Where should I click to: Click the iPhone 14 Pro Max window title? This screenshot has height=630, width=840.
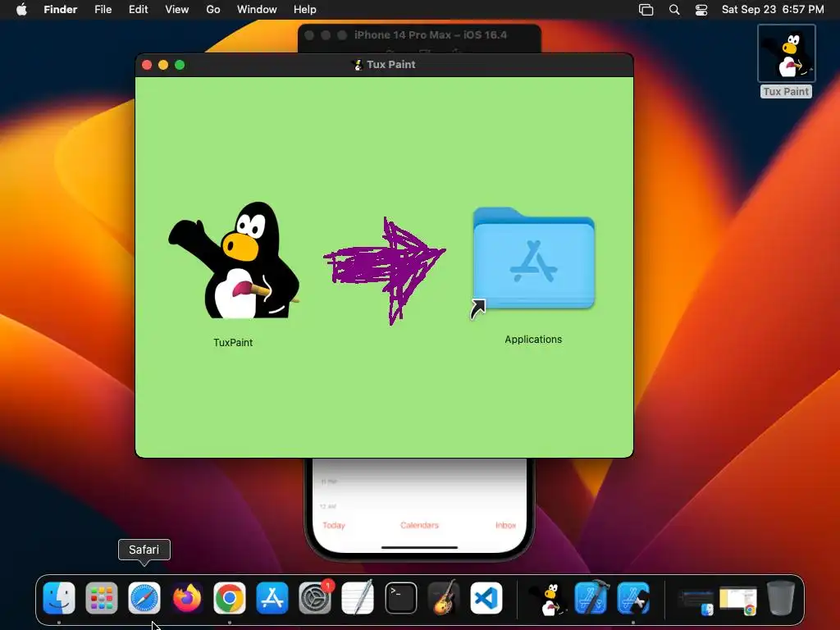coord(430,34)
